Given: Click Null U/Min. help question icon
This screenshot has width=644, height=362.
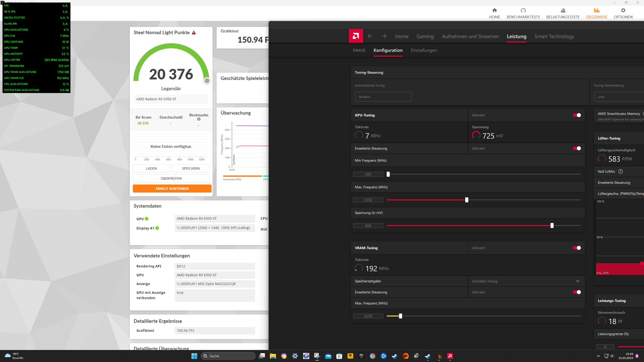Looking at the screenshot, I should (620, 171).
